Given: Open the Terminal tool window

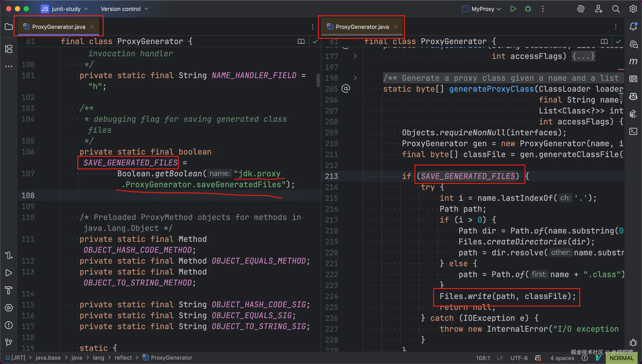Looking at the screenshot, I should coord(633,131).
